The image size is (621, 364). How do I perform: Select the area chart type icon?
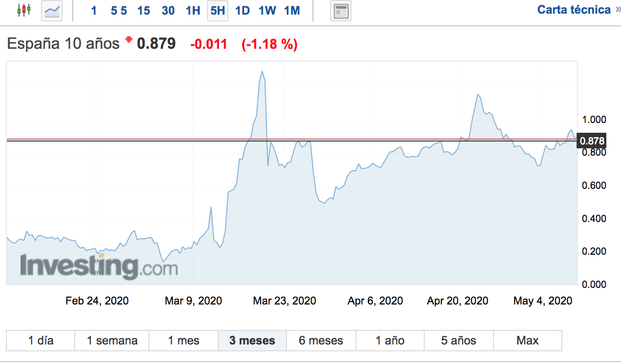pyautogui.click(x=52, y=10)
